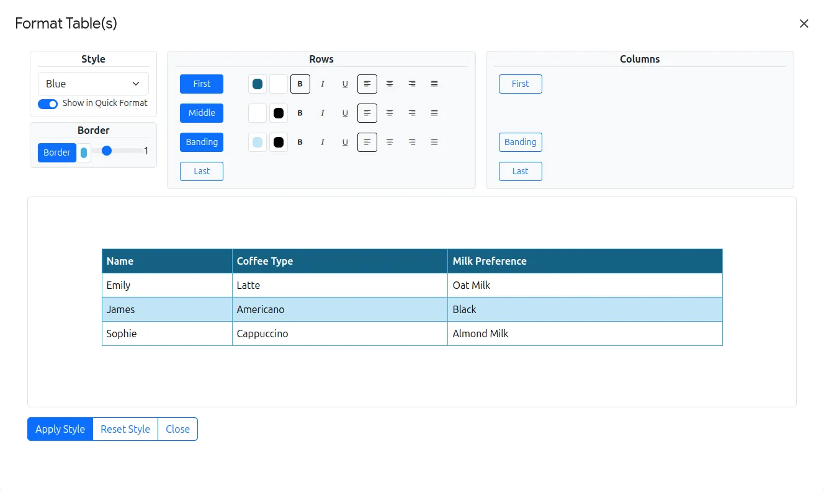Click Reset Style to revert changes

point(125,429)
